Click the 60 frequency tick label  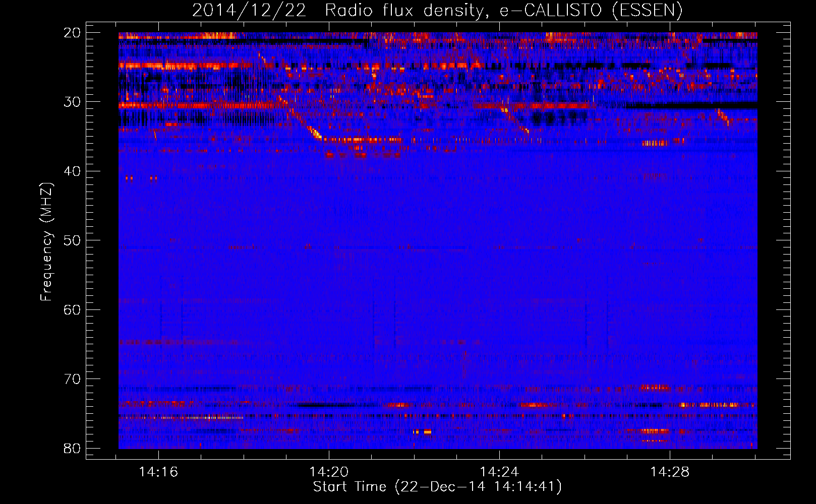[72, 309]
